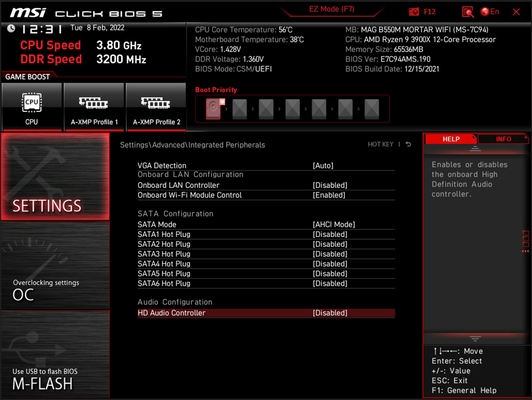Switch to the HELP tab

coord(451,139)
